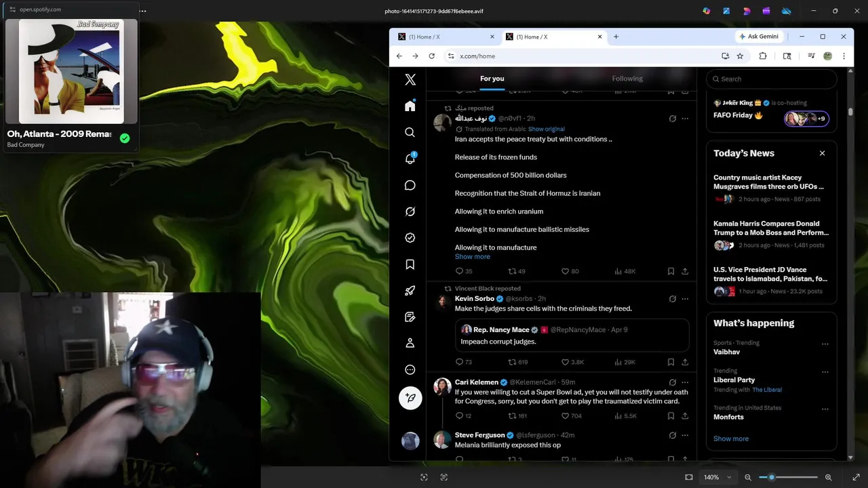This screenshot has height=488, width=868.
Task: Open Chat messages icon in the X sidebar
Action: click(410, 185)
